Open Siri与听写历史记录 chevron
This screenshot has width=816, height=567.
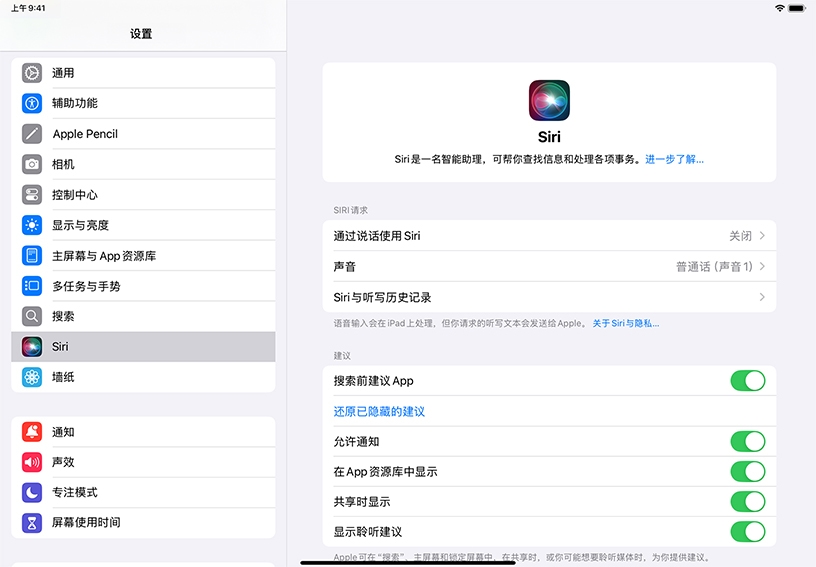tap(762, 297)
